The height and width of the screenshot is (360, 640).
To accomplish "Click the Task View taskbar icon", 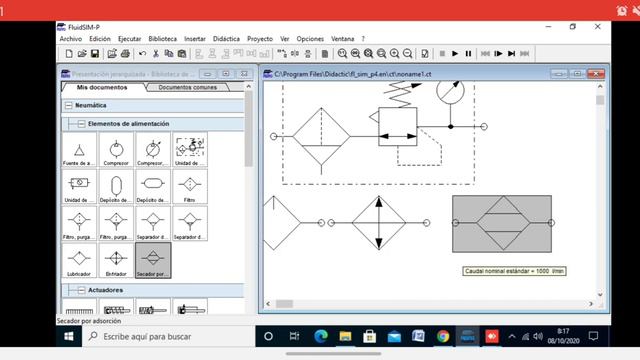I will point(294,336).
